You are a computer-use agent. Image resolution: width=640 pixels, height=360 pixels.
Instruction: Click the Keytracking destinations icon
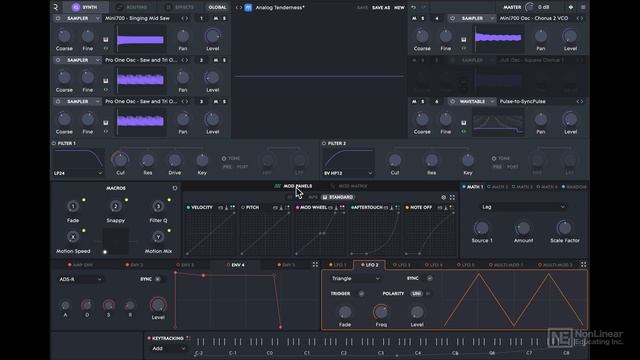[x=188, y=338]
